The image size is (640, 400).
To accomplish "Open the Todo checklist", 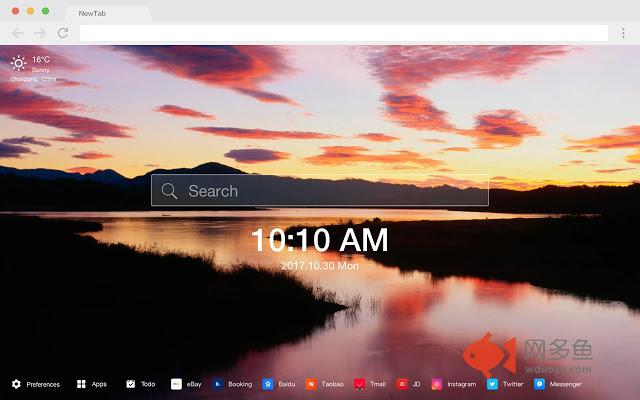I will pos(131,384).
